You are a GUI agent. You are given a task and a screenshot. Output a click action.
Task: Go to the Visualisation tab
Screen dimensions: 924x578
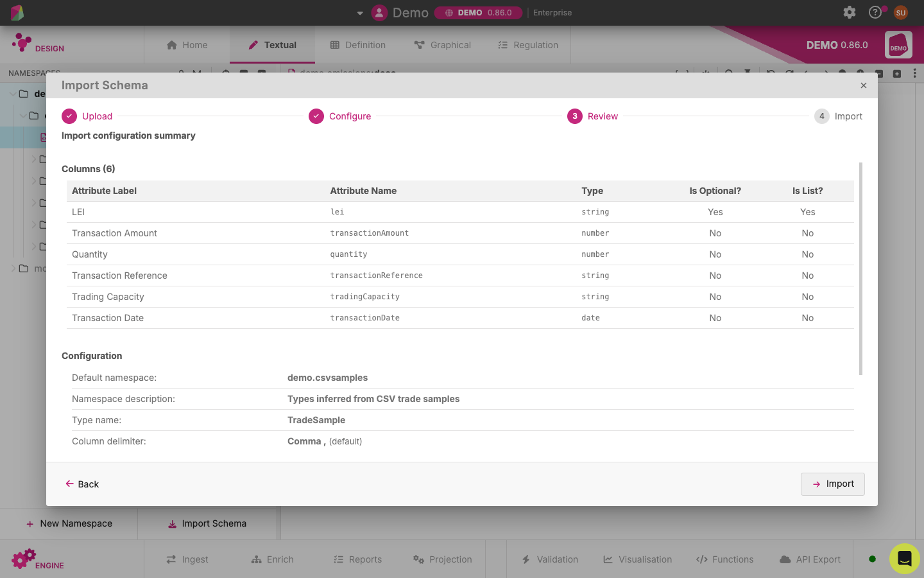point(637,559)
